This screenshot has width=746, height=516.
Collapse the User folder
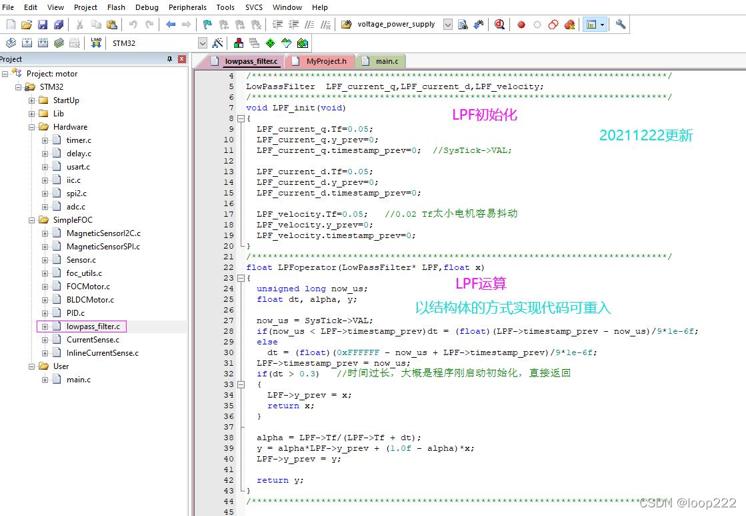coord(31,367)
